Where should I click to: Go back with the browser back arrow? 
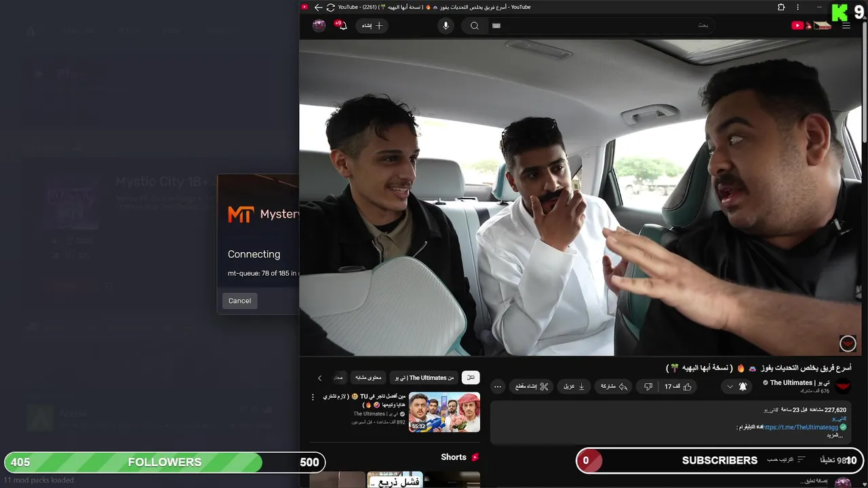tap(317, 7)
